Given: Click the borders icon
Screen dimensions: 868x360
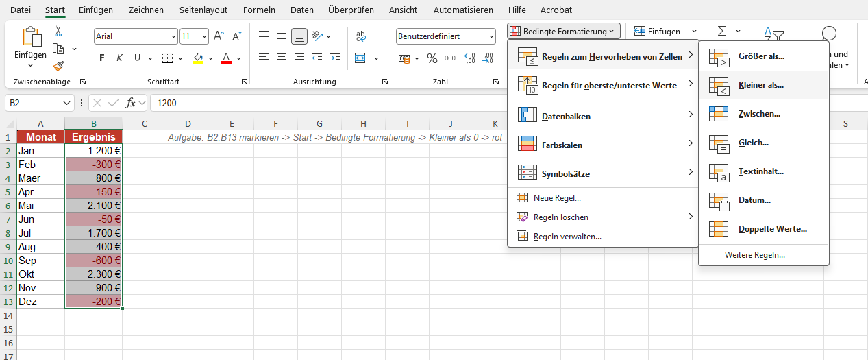Looking at the screenshot, I should (168, 58).
